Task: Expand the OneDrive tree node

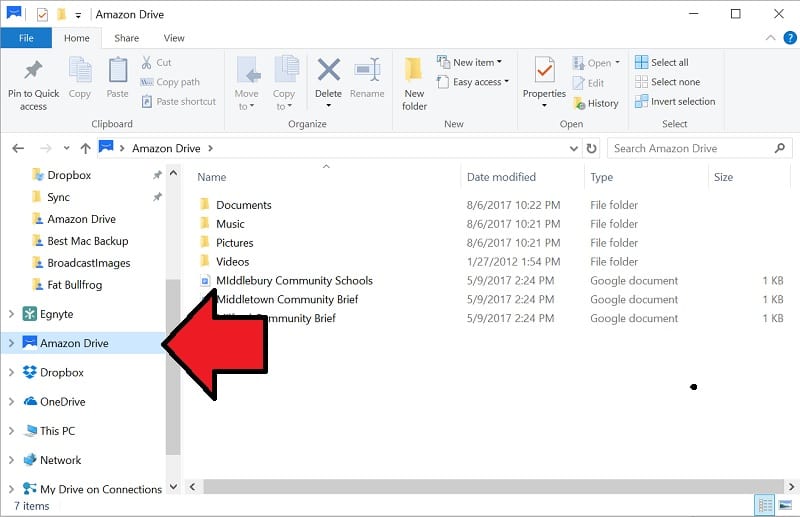Action: (x=11, y=402)
